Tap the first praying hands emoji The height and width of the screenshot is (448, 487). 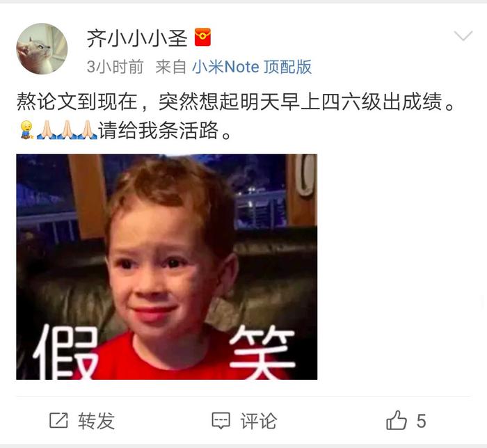pyautogui.click(x=47, y=130)
